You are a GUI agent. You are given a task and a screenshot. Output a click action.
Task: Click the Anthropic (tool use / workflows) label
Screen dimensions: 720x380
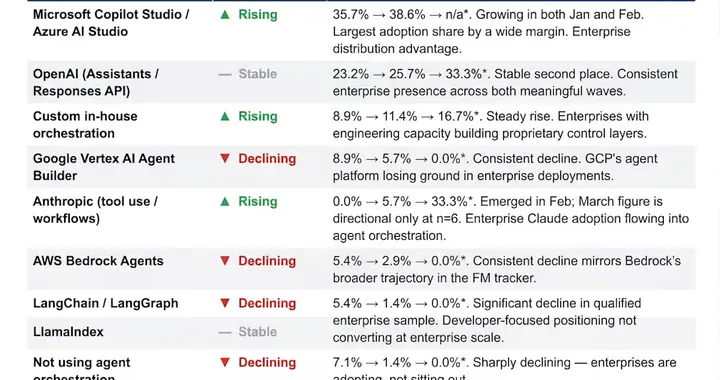pyautogui.click(x=95, y=210)
